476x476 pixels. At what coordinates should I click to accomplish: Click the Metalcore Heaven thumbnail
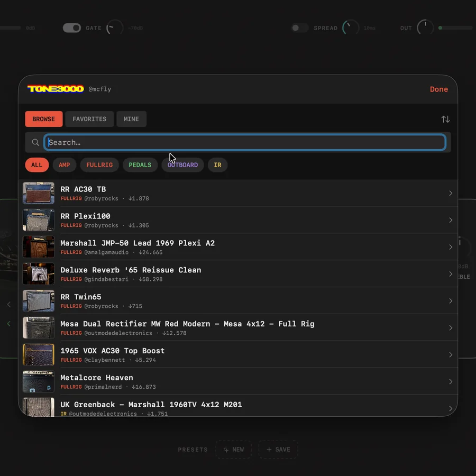point(39,381)
